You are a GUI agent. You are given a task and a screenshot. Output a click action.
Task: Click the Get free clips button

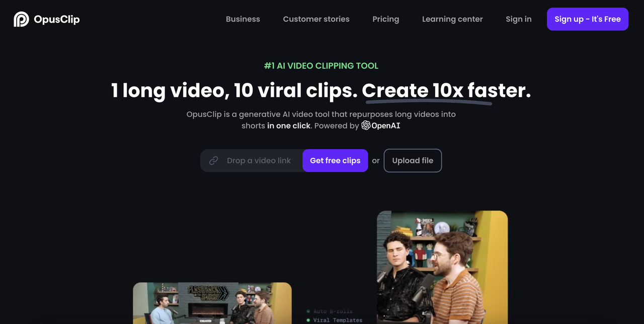tap(335, 161)
